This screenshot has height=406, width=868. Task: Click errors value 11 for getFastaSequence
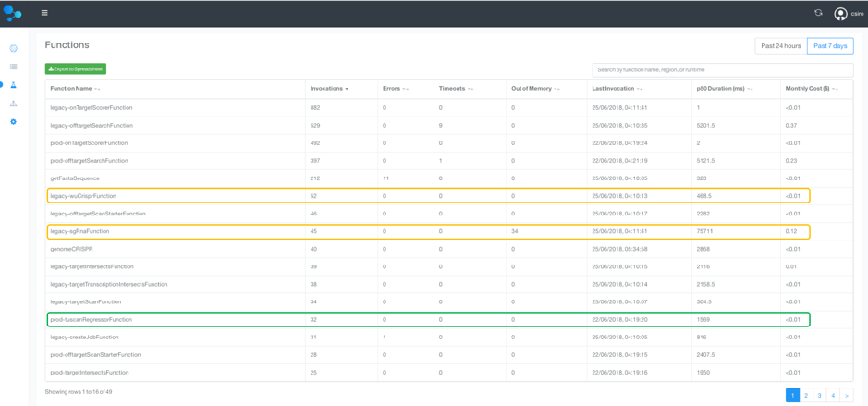(385, 178)
